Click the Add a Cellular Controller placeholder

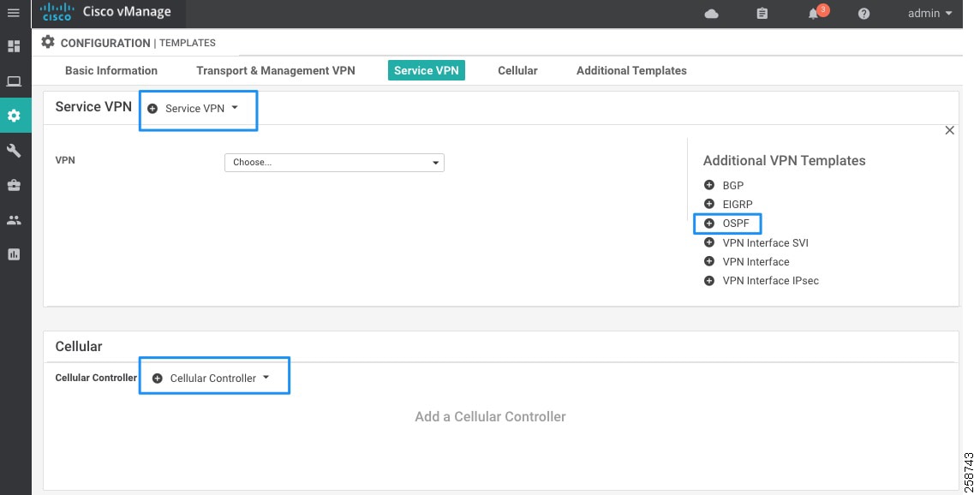(490, 417)
